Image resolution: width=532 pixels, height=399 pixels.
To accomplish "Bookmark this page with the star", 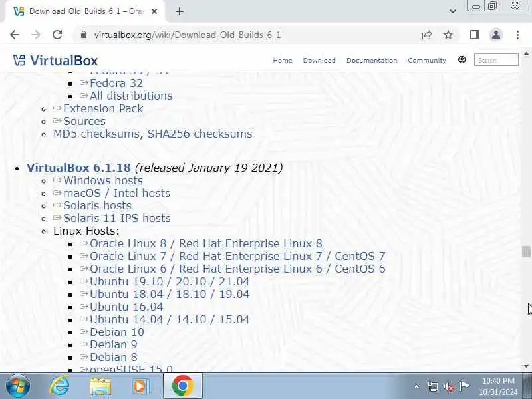I will (448, 35).
